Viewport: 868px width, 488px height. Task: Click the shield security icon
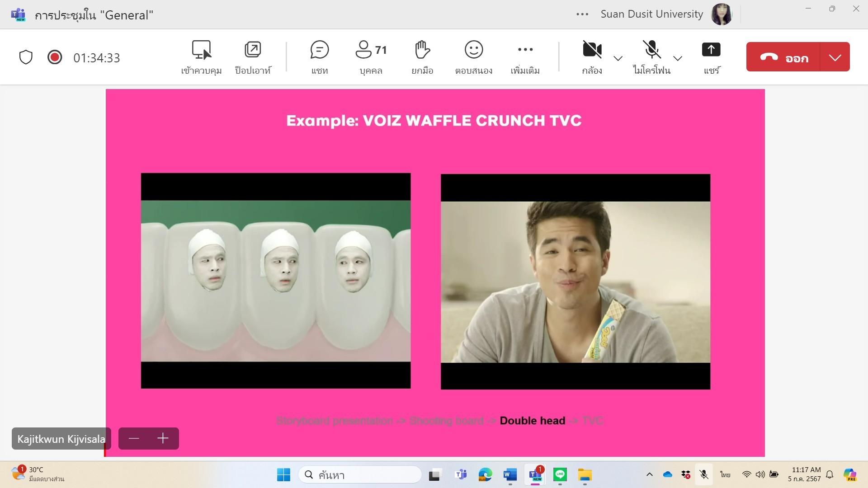pyautogui.click(x=26, y=57)
